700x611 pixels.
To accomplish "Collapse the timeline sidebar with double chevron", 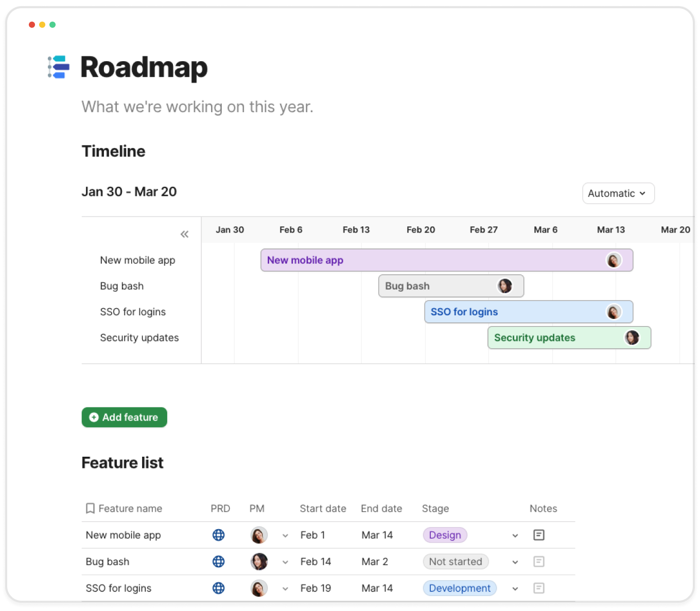I will (x=184, y=235).
